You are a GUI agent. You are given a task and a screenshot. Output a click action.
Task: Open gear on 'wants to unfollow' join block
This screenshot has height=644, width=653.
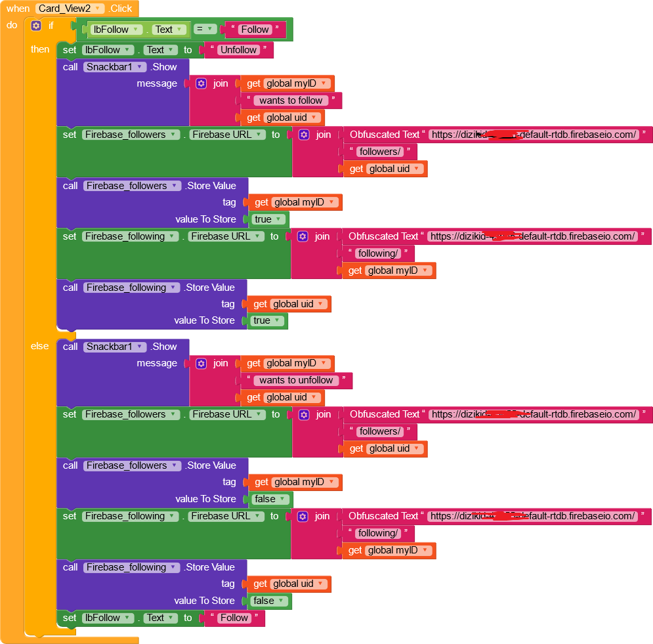[201, 363]
